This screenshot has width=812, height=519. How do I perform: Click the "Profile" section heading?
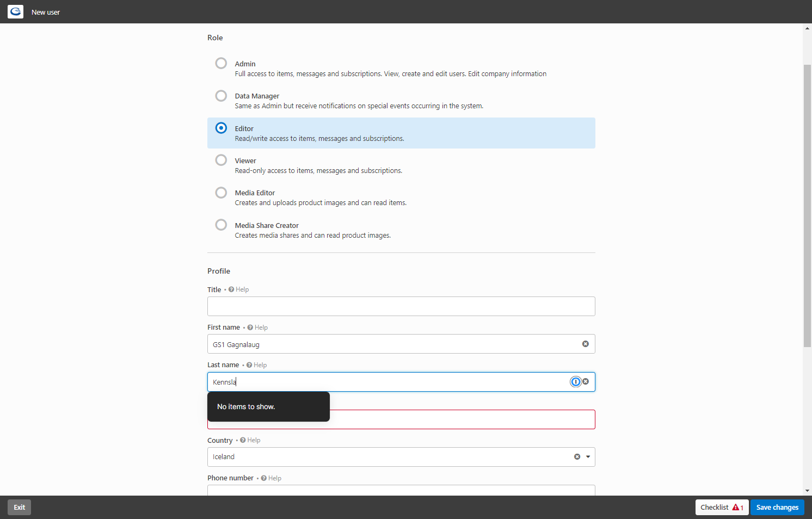pyautogui.click(x=219, y=271)
